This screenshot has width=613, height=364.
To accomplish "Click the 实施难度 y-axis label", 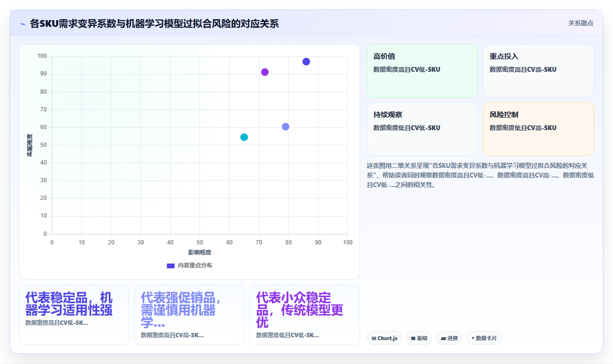I will pyautogui.click(x=29, y=145).
